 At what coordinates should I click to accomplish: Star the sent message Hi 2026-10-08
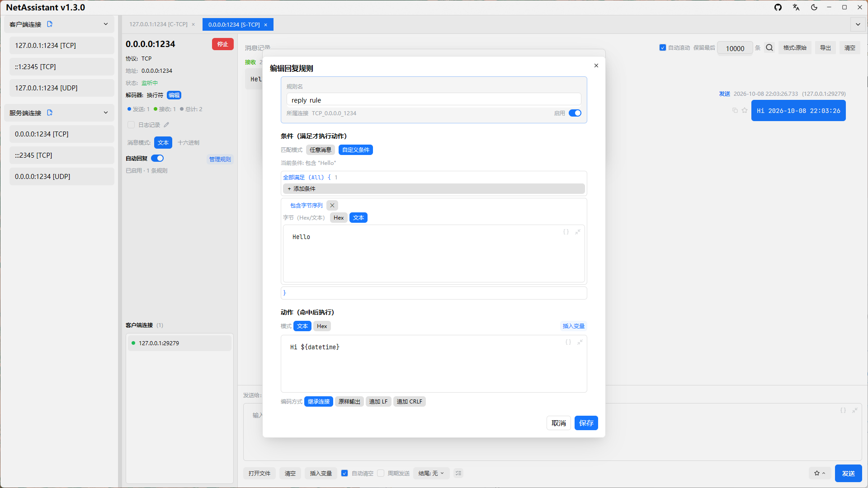[745, 110]
